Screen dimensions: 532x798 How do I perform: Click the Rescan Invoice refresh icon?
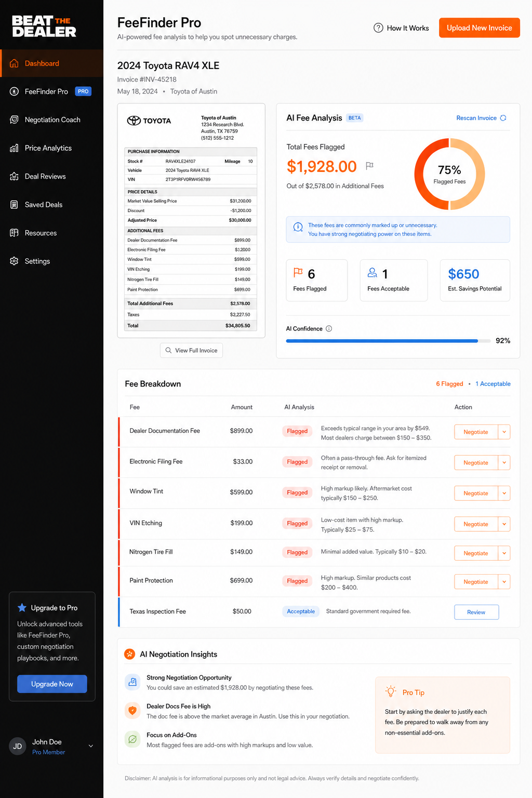(503, 118)
